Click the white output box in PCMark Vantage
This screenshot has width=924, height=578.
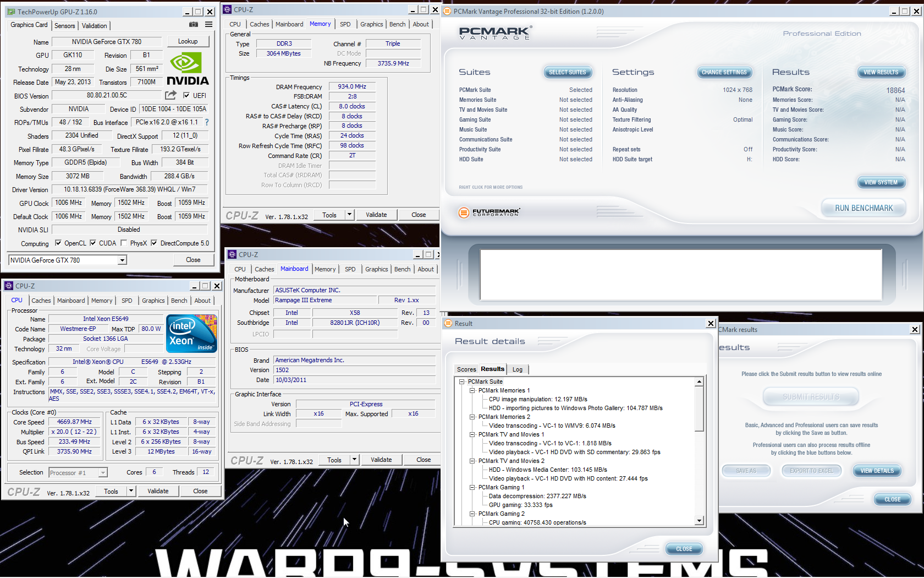681,275
